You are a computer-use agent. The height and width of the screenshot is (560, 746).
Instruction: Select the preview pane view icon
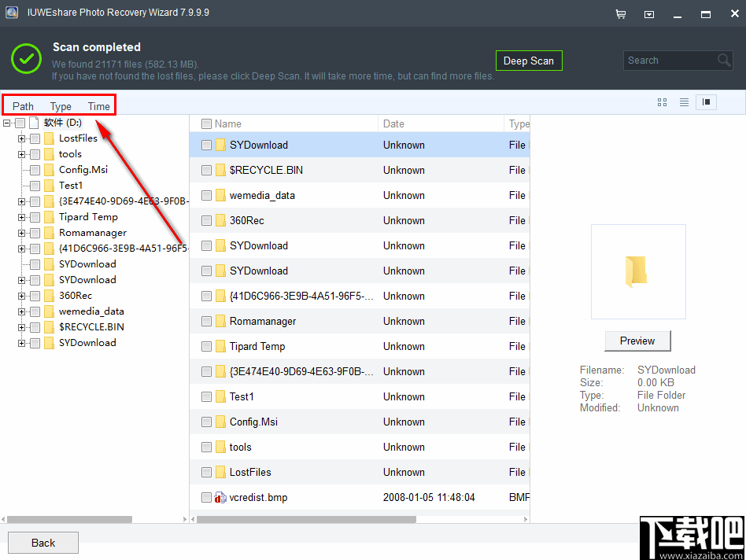tap(706, 102)
